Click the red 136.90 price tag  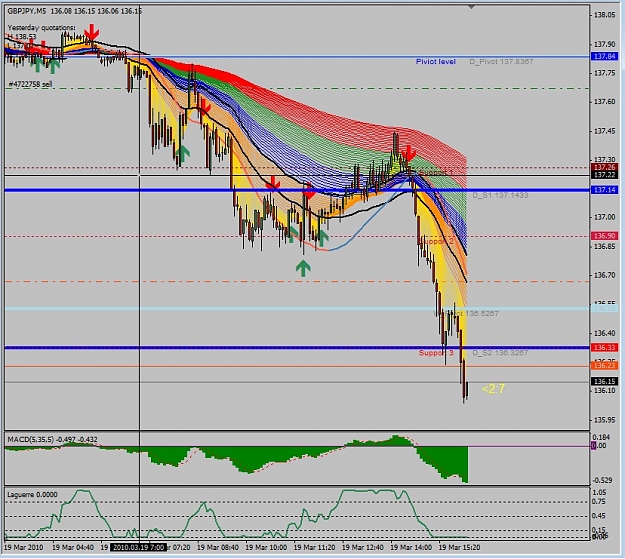605,236
